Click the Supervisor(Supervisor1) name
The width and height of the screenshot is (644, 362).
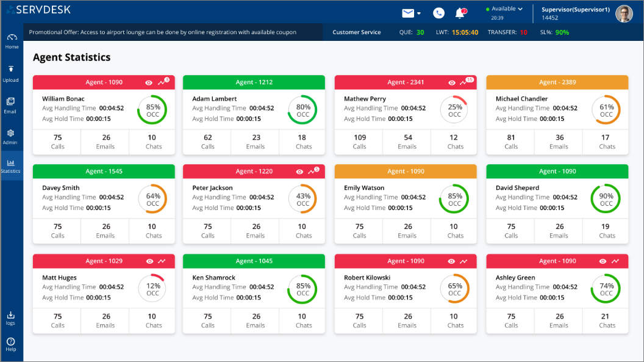coord(576,9)
